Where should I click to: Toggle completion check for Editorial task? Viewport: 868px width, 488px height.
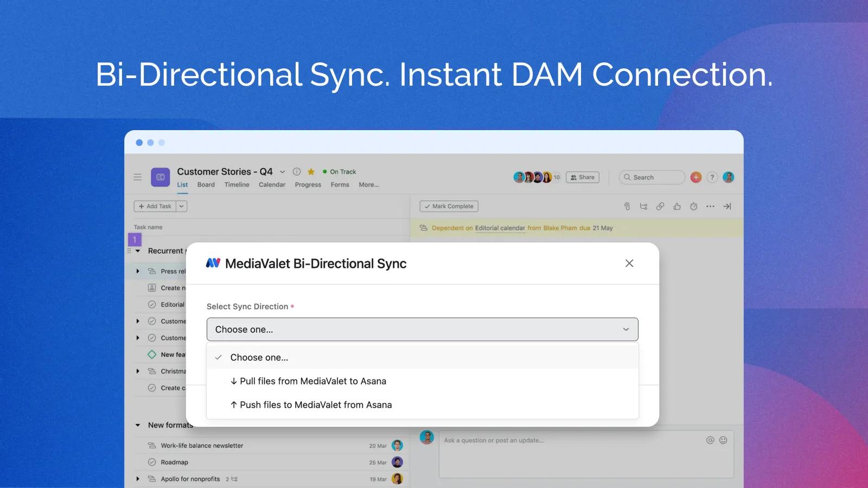click(152, 305)
